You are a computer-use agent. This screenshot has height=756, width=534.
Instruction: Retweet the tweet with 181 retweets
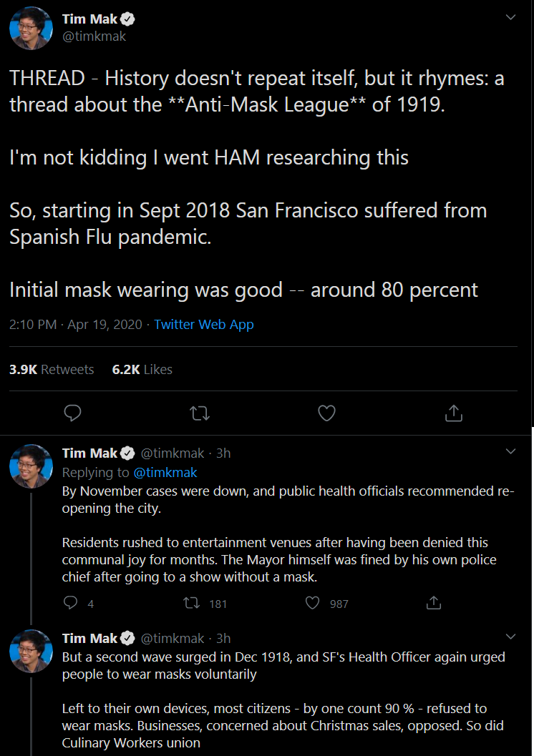pyautogui.click(x=191, y=603)
